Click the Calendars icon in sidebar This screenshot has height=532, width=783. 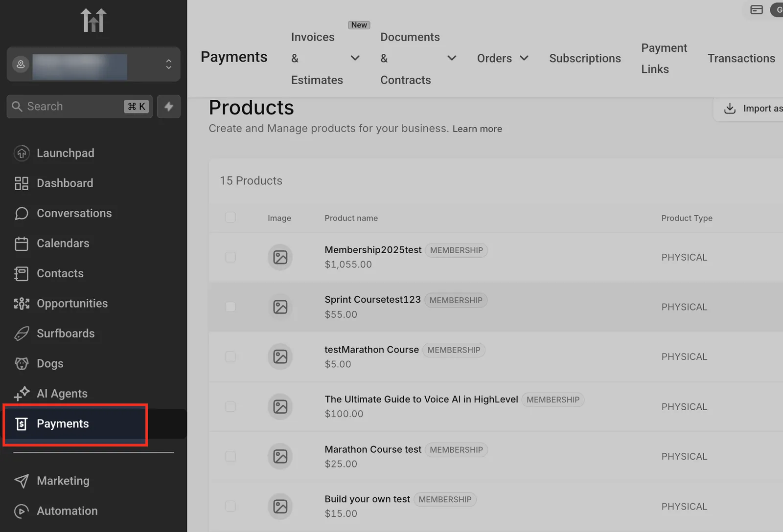click(x=22, y=244)
